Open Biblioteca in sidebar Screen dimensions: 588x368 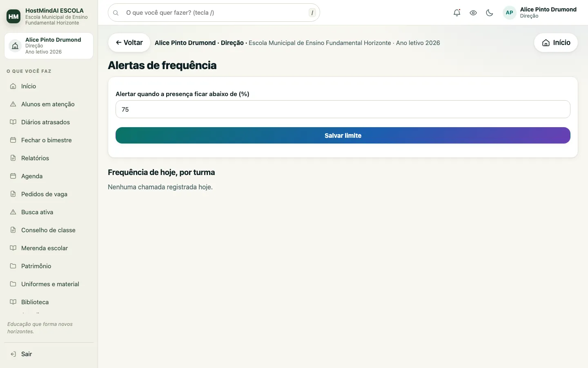[x=49, y=302]
